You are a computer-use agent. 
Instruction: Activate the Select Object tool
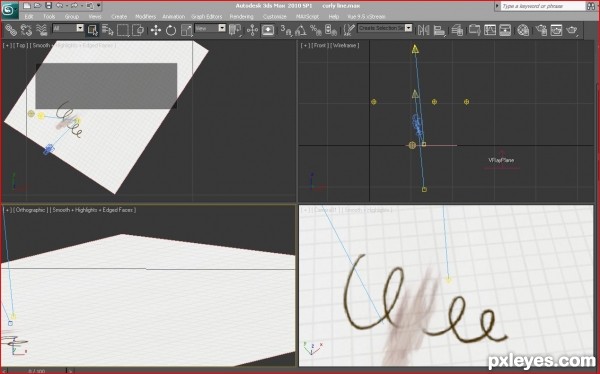pos(93,30)
